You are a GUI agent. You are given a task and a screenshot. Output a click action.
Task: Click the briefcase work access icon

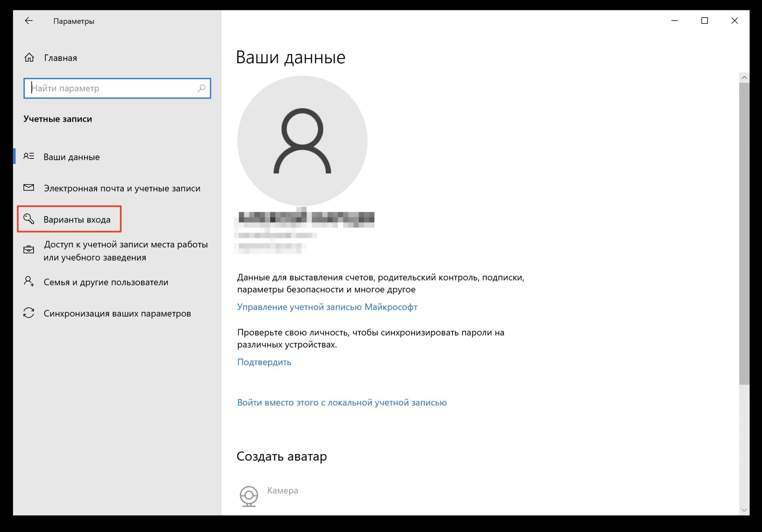(x=29, y=250)
